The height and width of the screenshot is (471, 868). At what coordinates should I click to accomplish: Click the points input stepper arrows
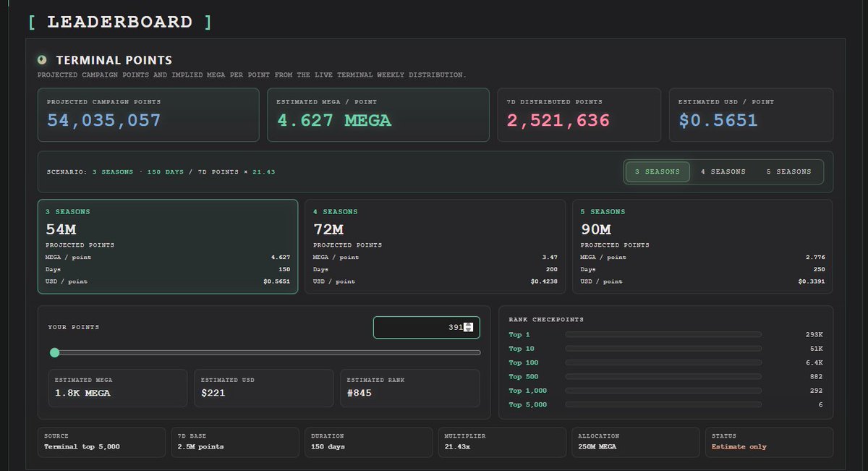[x=469, y=327]
